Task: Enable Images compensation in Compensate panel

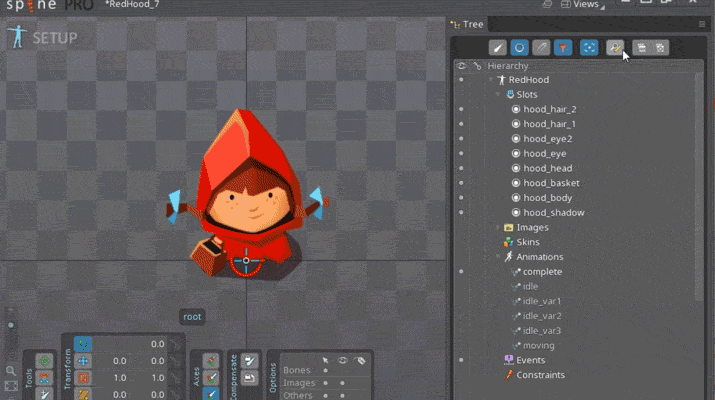Action: [249, 378]
